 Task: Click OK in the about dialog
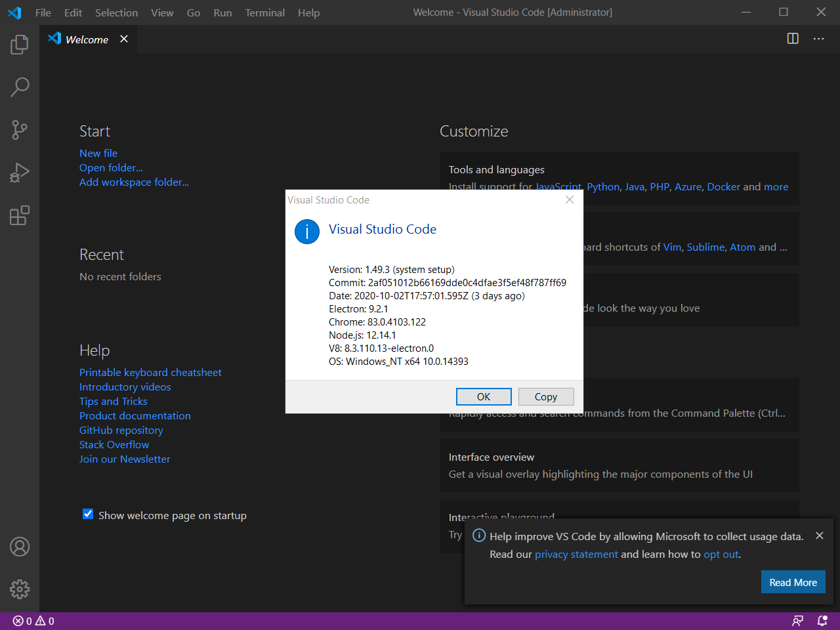[484, 396]
